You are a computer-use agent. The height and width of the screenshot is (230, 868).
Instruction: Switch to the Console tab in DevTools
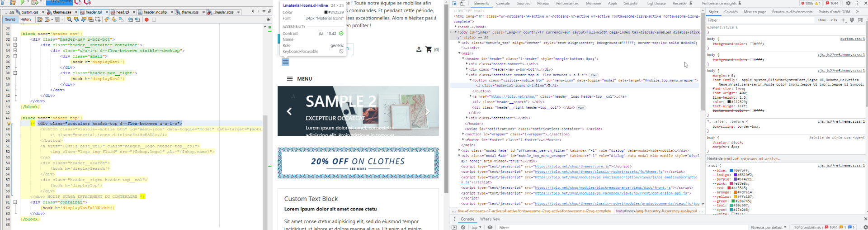(x=503, y=3)
